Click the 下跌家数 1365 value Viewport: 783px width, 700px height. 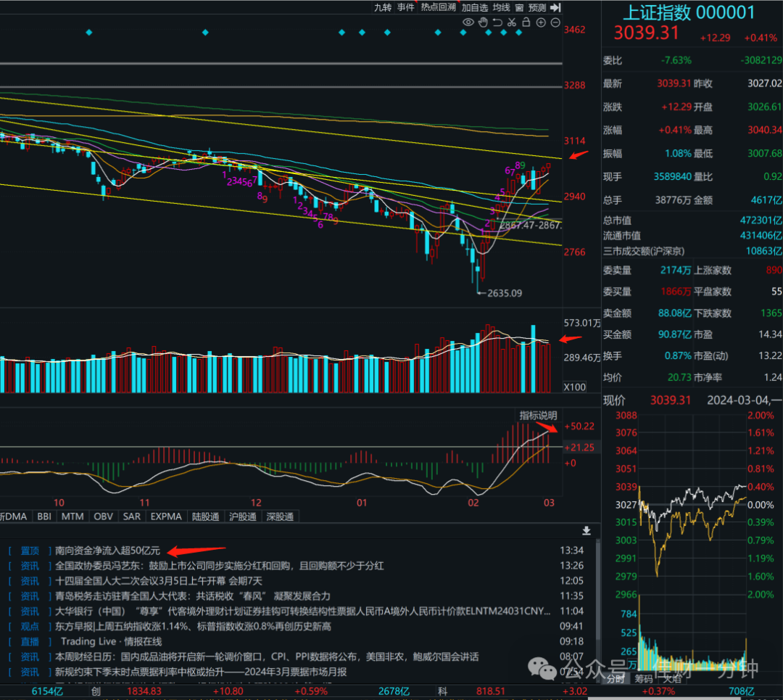click(771, 313)
